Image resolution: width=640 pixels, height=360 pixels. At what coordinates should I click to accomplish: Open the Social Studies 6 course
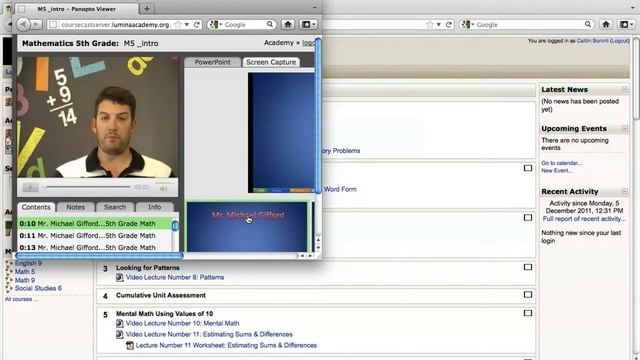pyautogui.click(x=38, y=288)
